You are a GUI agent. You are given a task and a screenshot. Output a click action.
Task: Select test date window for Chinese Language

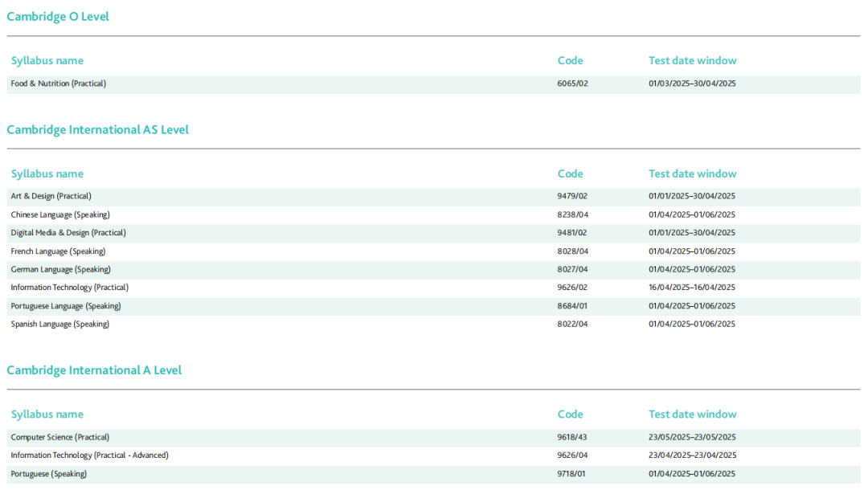pyautogui.click(x=692, y=214)
